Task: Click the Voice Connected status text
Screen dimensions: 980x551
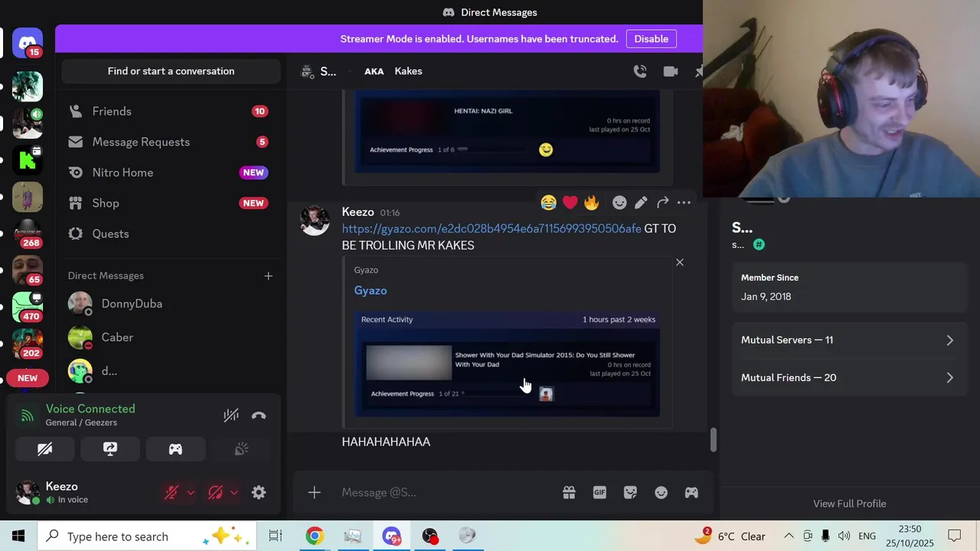Action: [90, 409]
